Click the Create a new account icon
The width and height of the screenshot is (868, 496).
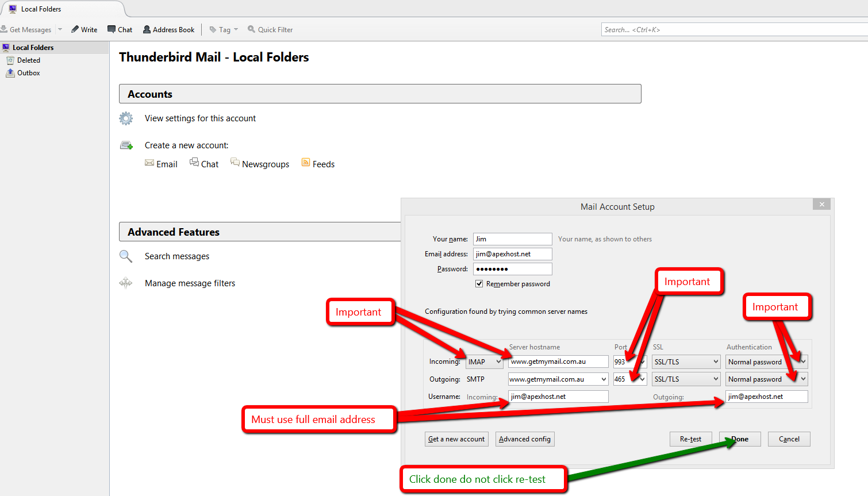[126, 145]
